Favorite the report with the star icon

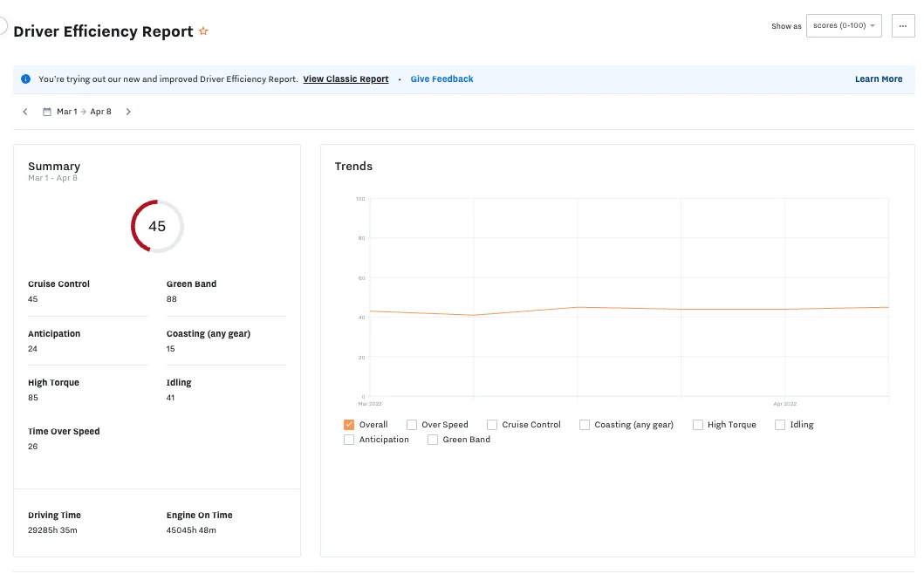tap(203, 31)
